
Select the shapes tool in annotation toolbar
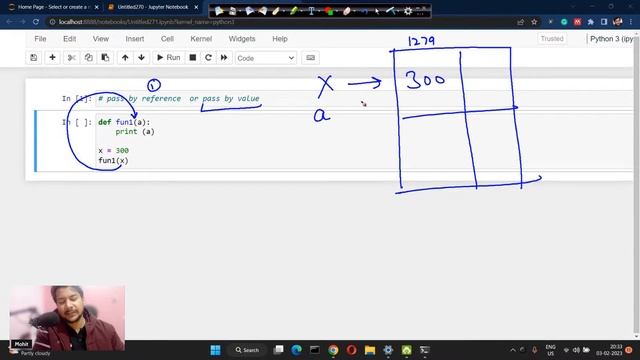tap(329, 11)
